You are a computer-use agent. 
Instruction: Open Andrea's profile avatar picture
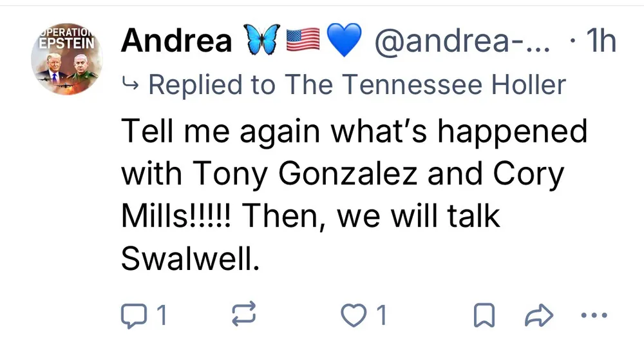[x=67, y=60]
